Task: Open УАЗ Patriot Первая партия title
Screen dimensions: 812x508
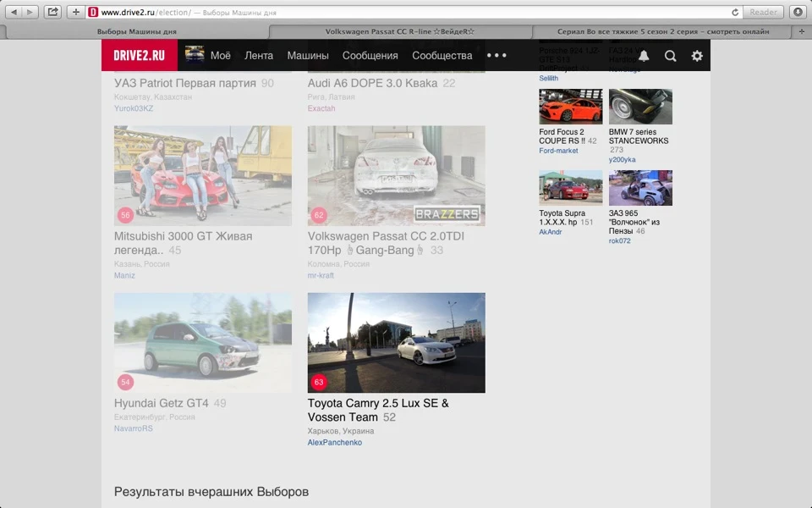Action: [x=185, y=83]
